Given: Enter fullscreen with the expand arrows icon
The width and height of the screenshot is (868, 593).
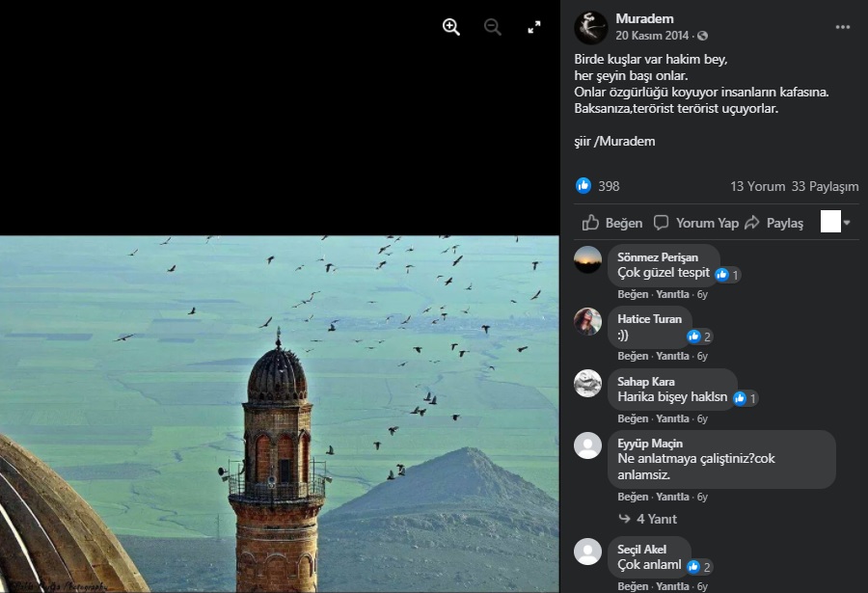Looking at the screenshot, I should (x=534, y=27).
